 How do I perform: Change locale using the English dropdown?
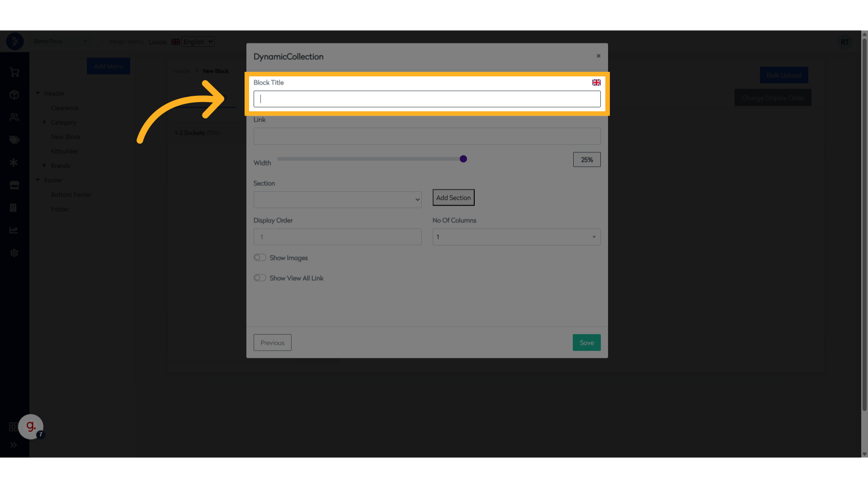coord(198,41)
